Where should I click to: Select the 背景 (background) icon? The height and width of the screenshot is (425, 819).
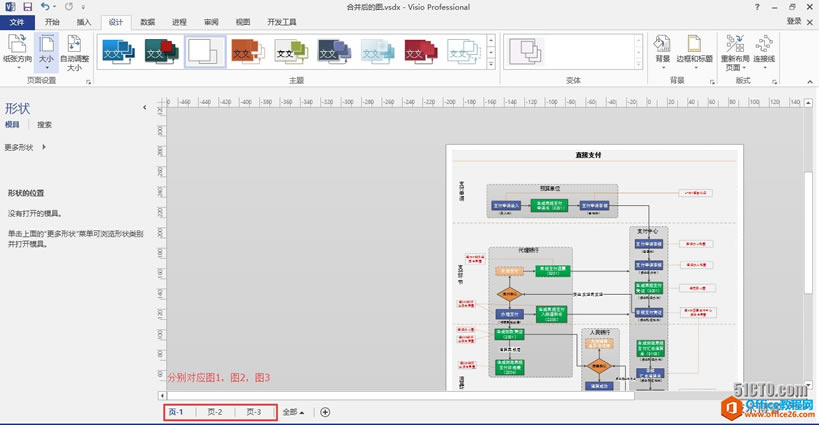(662, 44)
